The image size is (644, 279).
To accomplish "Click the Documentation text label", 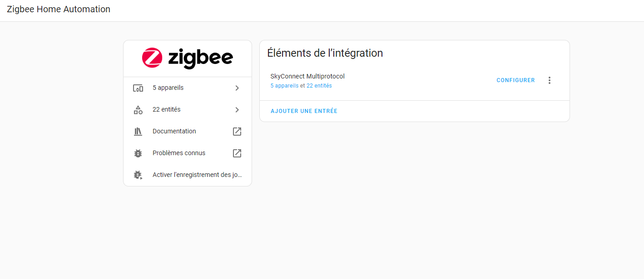I will pyautogui.click(x=174, y=132).
